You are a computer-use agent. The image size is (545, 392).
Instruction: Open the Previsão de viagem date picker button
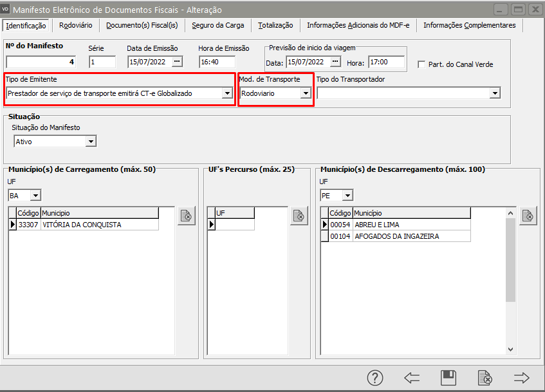tap(335, 62)
